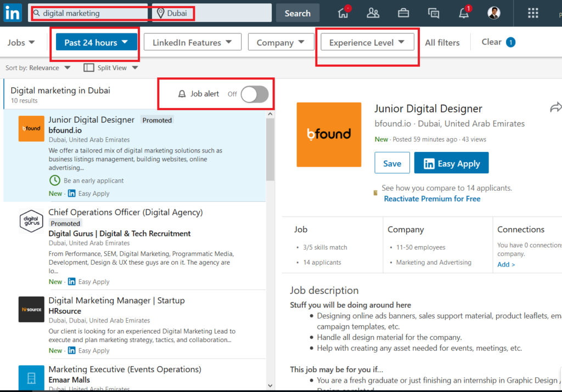This screenshot has height=392, width=562.
Task: Click the 'Job description' heading
Action: click(x=324, y=291)
